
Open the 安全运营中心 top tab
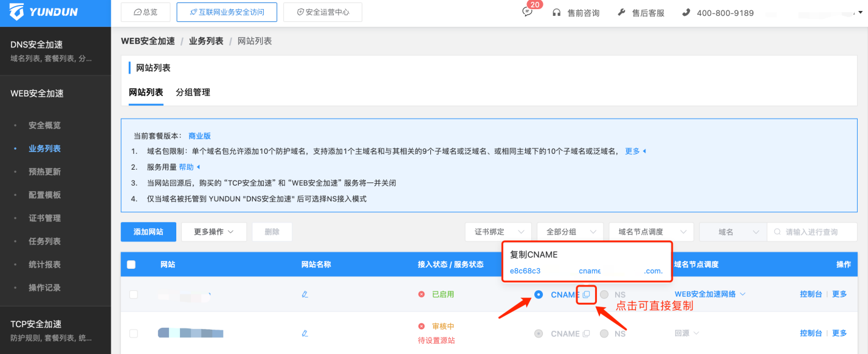323,12
